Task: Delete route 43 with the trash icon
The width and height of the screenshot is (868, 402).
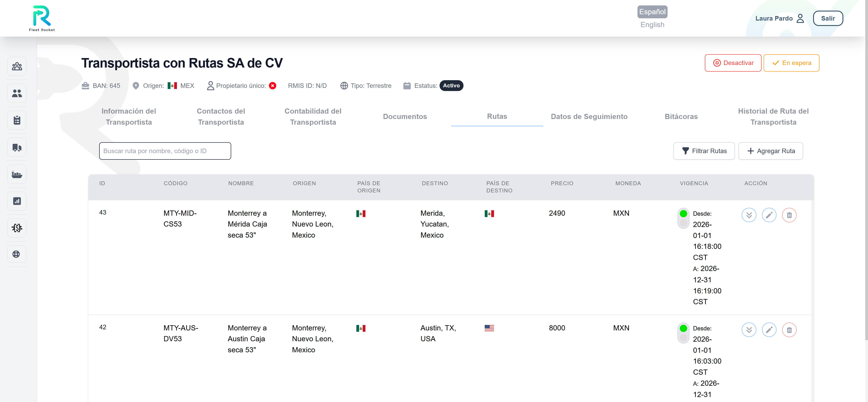Action: point(789,215)
